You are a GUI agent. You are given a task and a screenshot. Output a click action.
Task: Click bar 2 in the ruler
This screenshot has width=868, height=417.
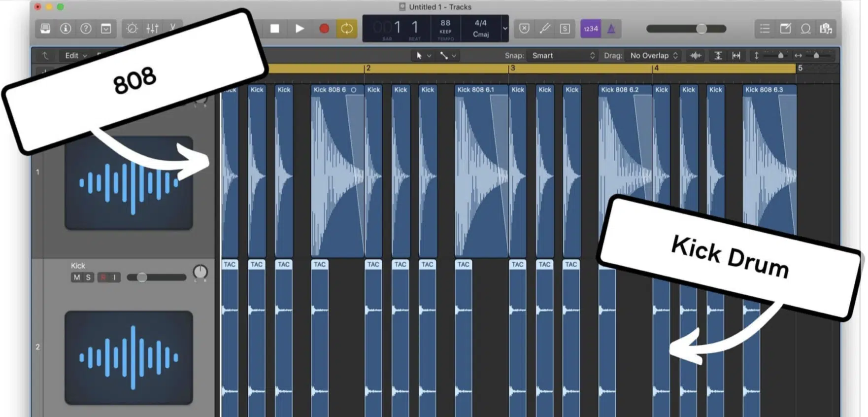coord(368,69)
